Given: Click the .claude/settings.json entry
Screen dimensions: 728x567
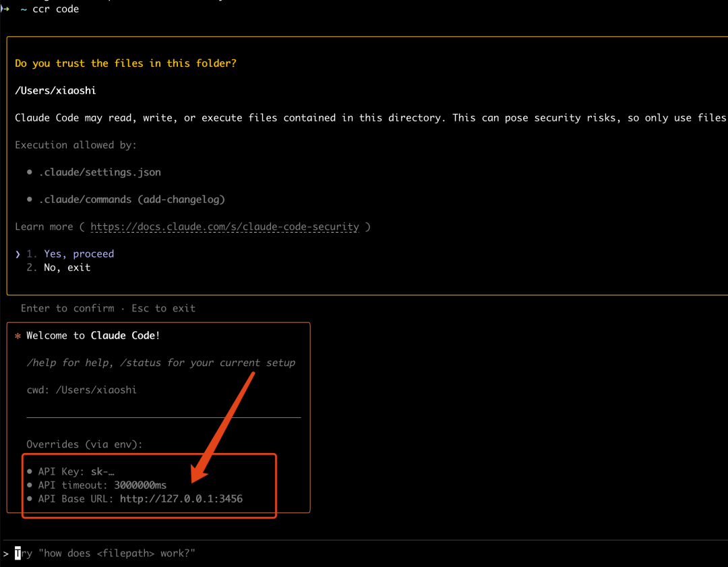Looking at the screenshot, I should pyautogui.click(x=100, y=173).
